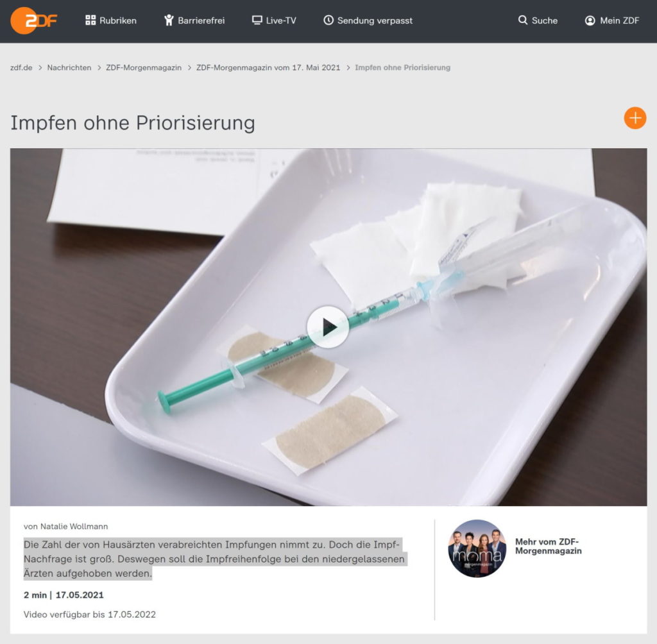
Task: Click the Live-TV monitor icon
Action: 257,20
